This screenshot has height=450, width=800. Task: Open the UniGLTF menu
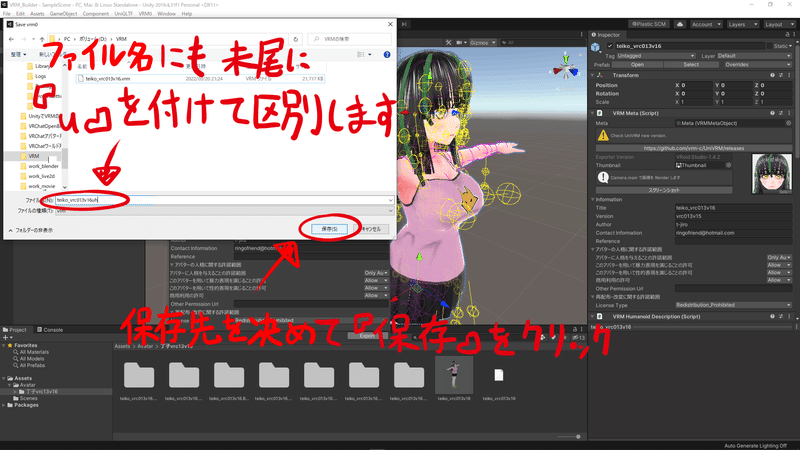point(123,14)
